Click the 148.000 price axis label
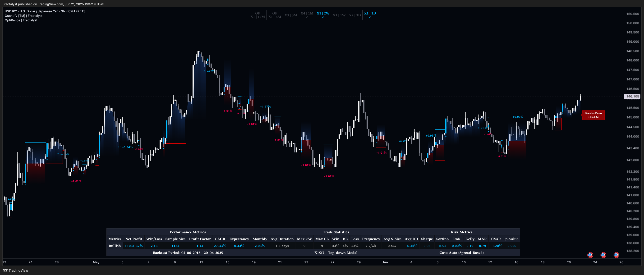 [x=633, y=60]
